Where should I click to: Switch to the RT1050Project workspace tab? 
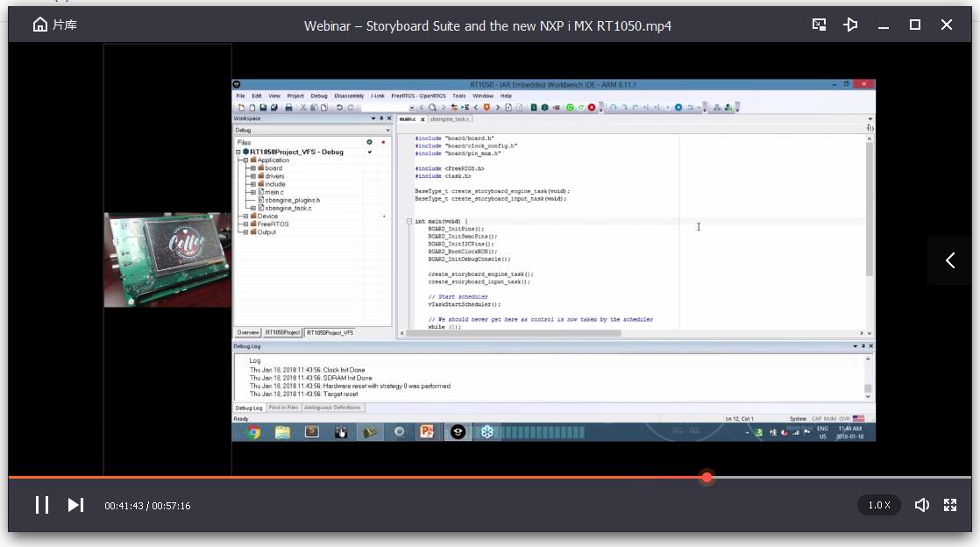(282, 332)
